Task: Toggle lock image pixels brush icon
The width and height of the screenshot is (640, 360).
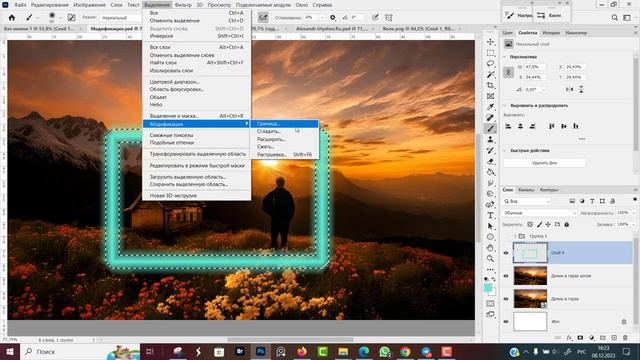Action: pyautogui.click(x=540, y=224)
